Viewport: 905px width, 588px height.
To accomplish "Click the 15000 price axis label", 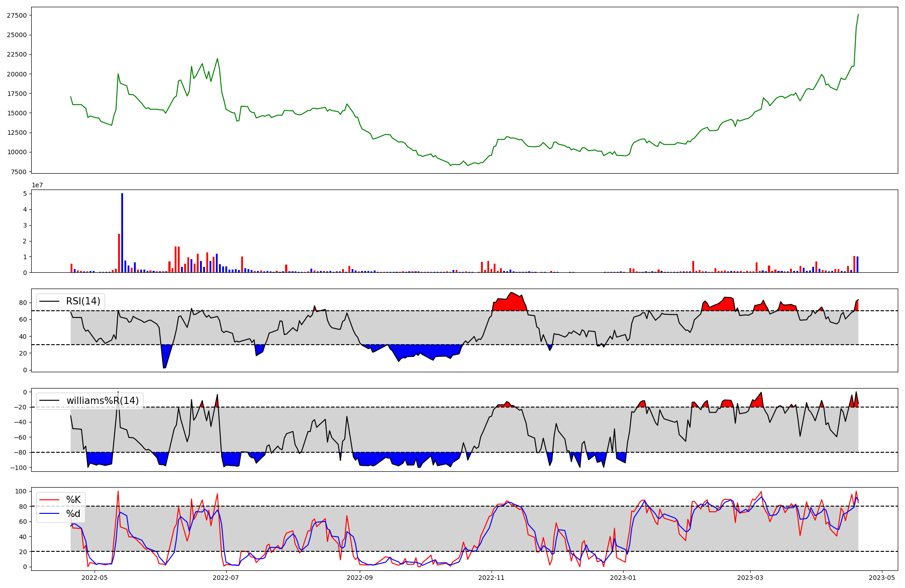I will [16, 113].
